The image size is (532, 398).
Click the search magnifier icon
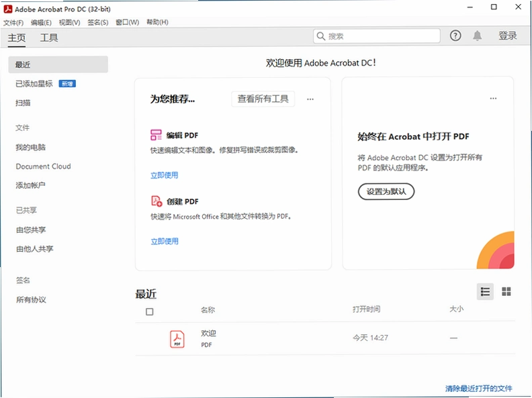[x=320, y=36]
